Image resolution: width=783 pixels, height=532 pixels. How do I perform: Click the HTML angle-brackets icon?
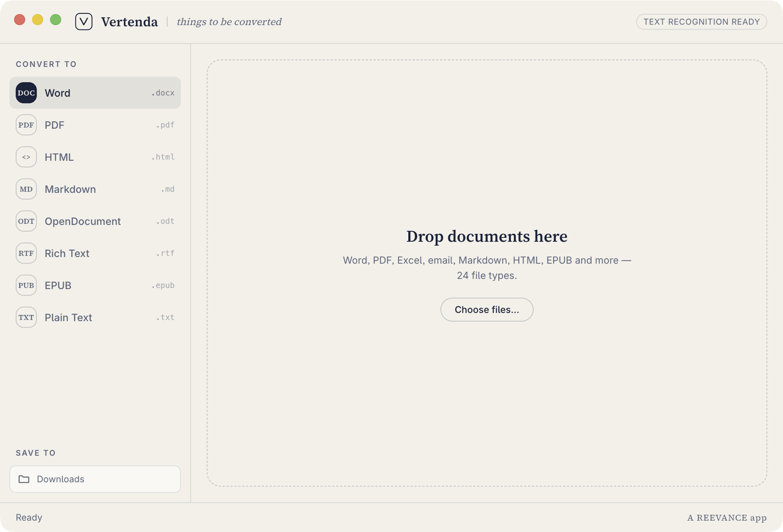tap(26, 157)
